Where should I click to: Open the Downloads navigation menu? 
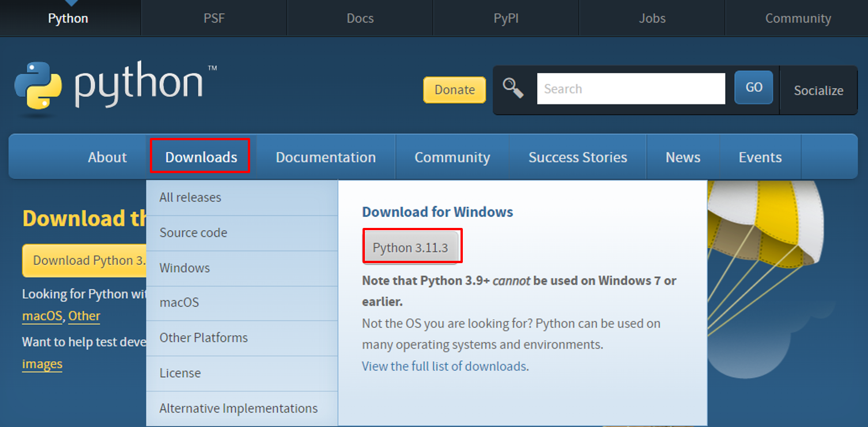coord(201,157)
